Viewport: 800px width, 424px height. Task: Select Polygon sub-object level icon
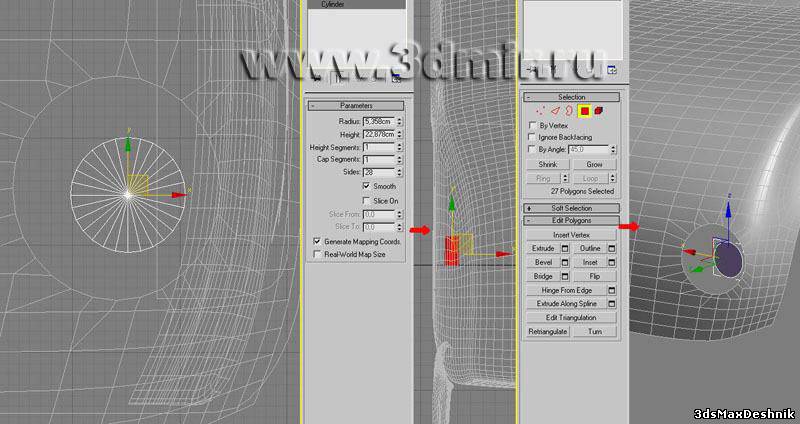(585, 111)
